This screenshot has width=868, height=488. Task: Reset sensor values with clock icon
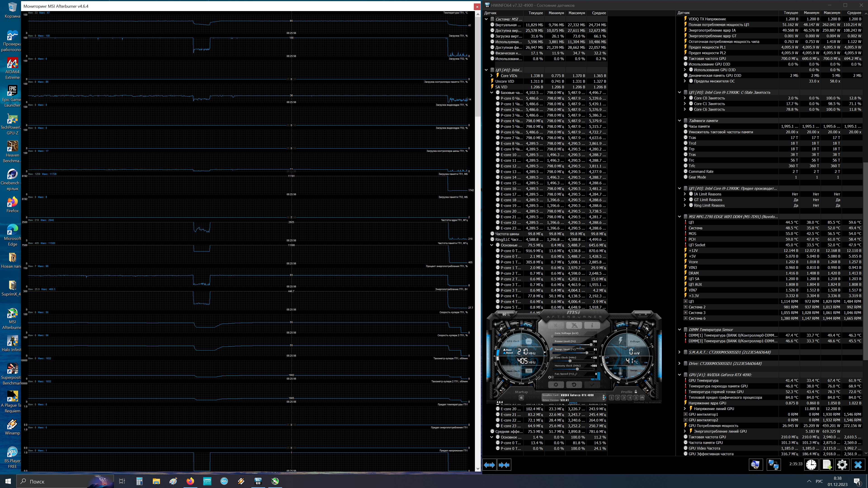(811, 465)
